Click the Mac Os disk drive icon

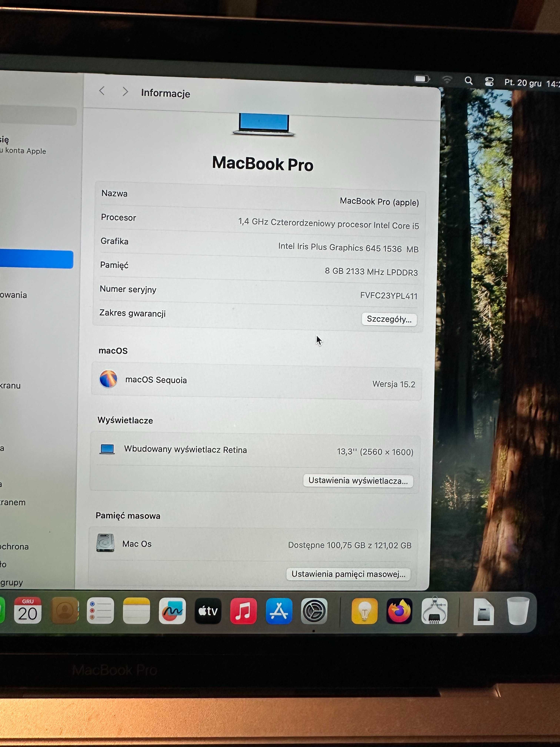pos(105,543)
